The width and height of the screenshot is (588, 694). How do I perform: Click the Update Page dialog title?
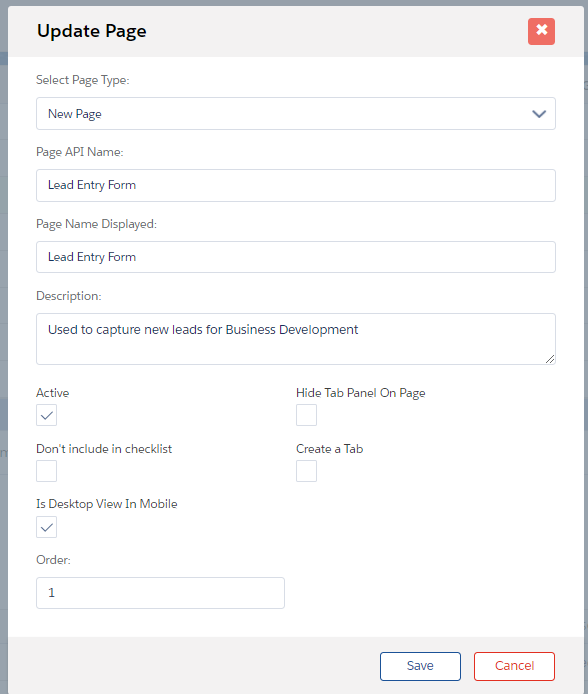(x=92, y=31)
